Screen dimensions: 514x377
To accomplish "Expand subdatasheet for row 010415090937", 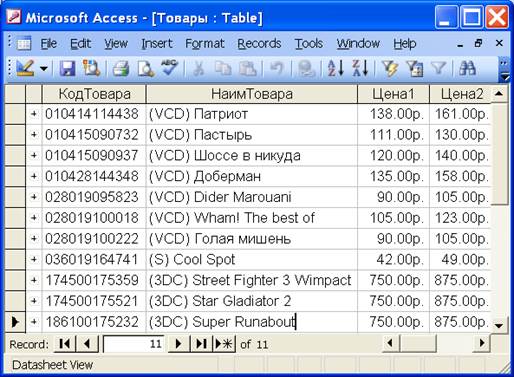I will pyautogui.click(x=34, y=155).
